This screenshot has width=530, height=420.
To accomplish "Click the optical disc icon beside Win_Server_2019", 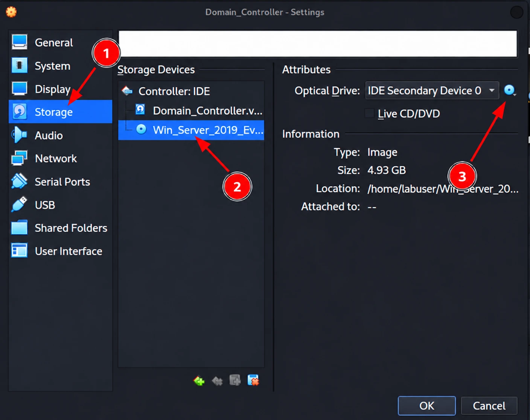I will coord(141,129).
